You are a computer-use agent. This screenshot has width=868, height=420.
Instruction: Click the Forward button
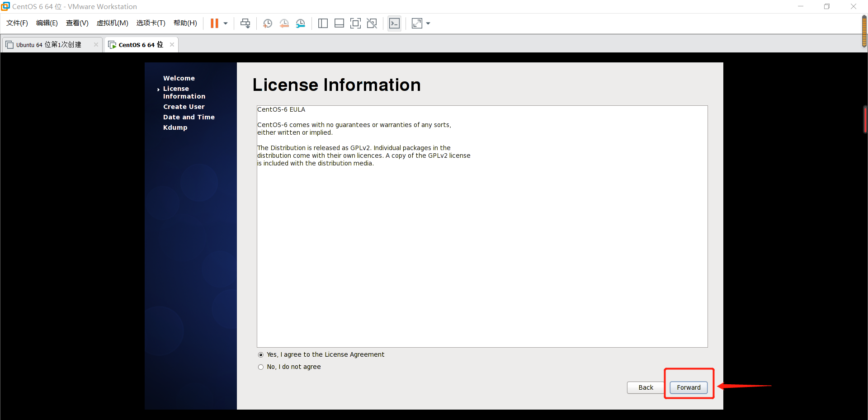point(689,387)
